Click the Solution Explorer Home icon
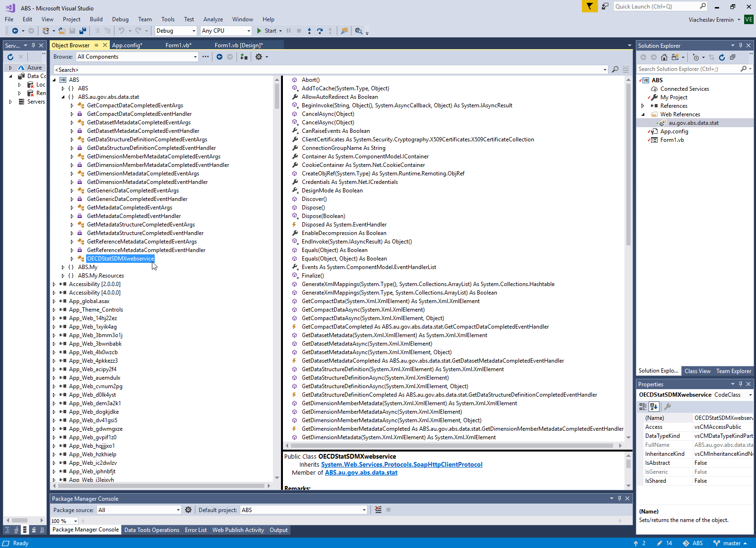The image size is (756, 548). coord(664,57)
